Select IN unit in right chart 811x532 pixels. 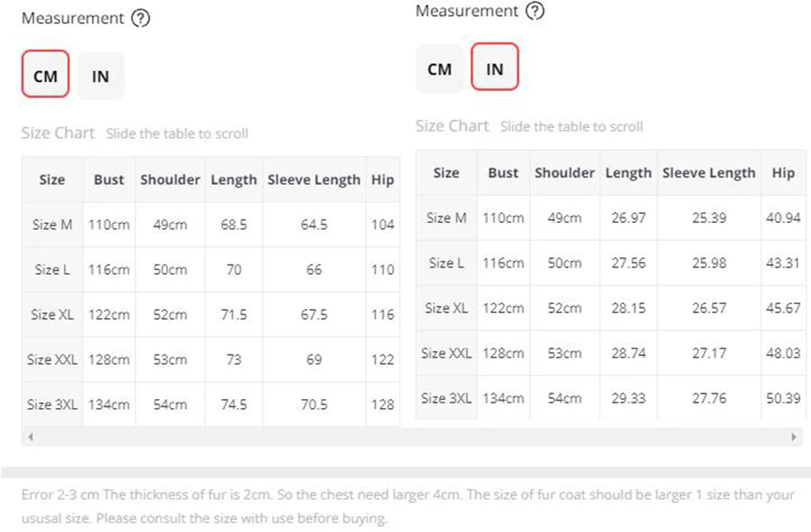(x=494, y=69)
